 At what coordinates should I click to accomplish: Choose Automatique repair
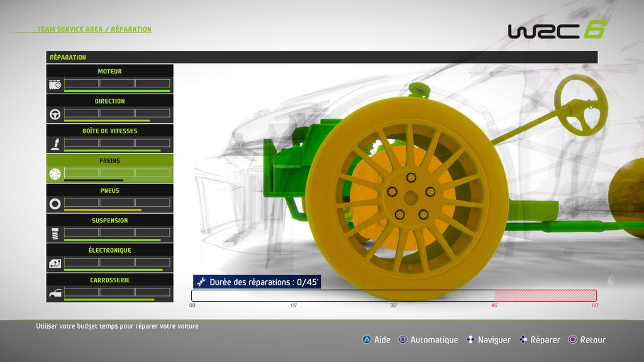434,340
